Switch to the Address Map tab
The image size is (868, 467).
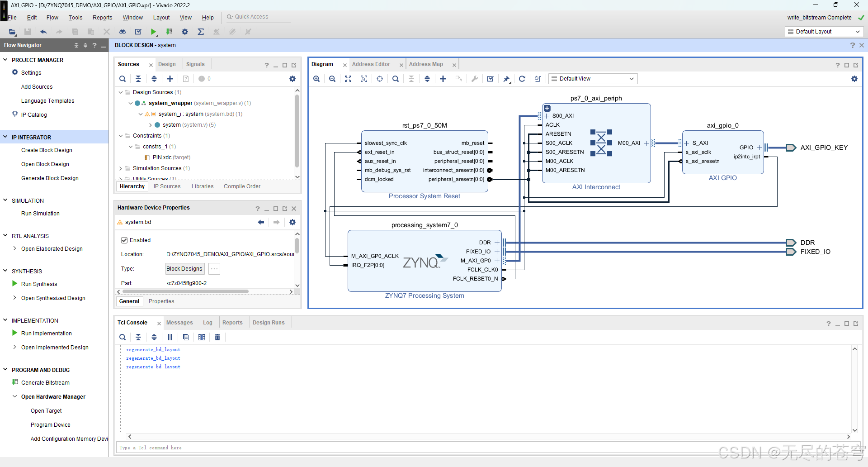(426, 64)
